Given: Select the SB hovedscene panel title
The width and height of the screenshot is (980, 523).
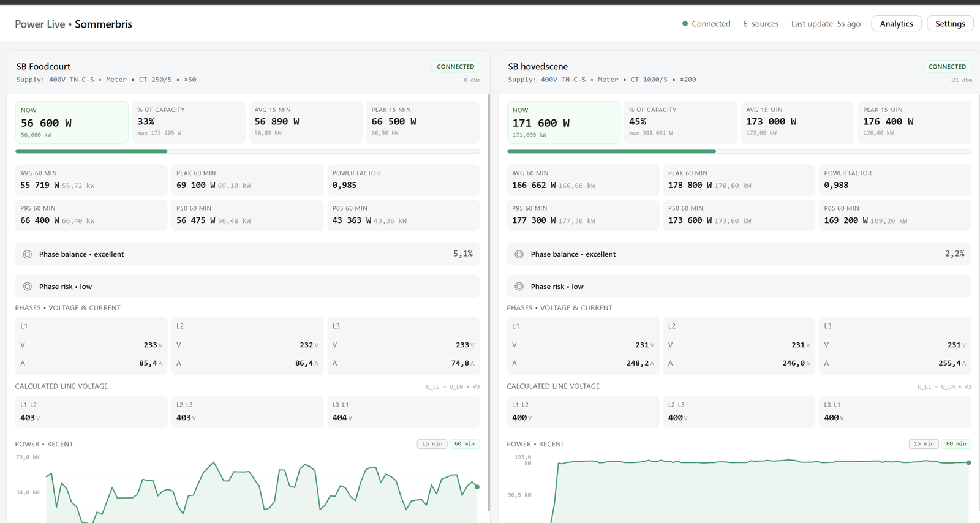Looking at the screenshot, I should tap(538, 67).
